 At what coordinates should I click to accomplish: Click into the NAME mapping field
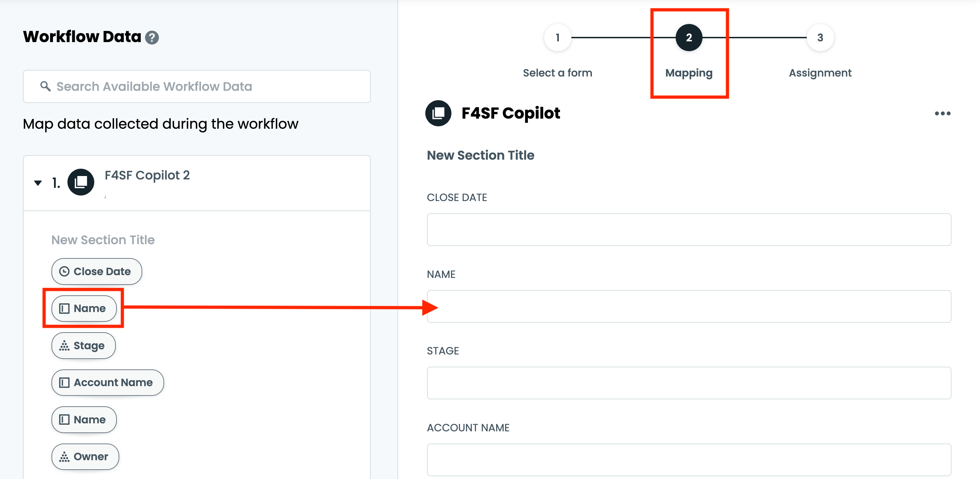coord(689,306)
